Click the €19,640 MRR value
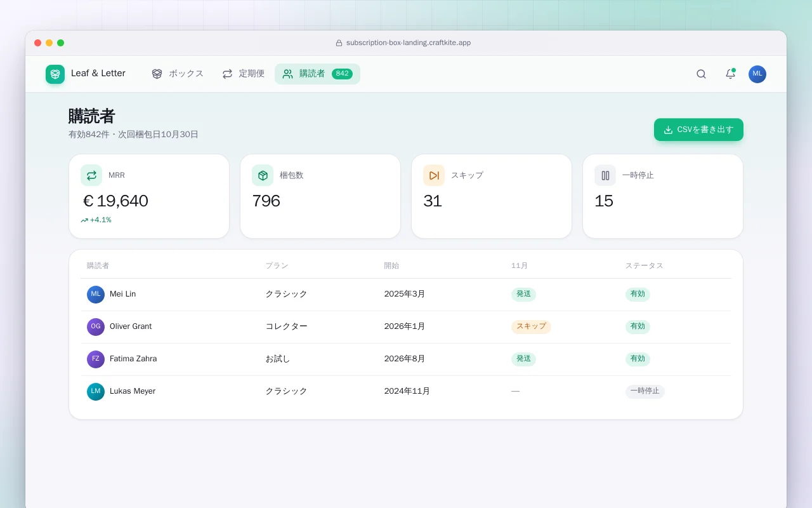 tap(115, 201)
